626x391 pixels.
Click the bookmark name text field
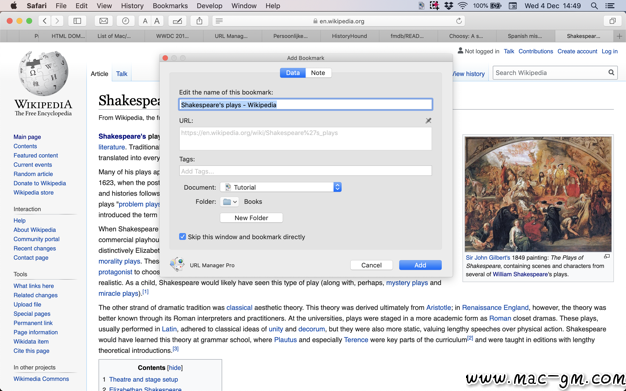point(305,105)
